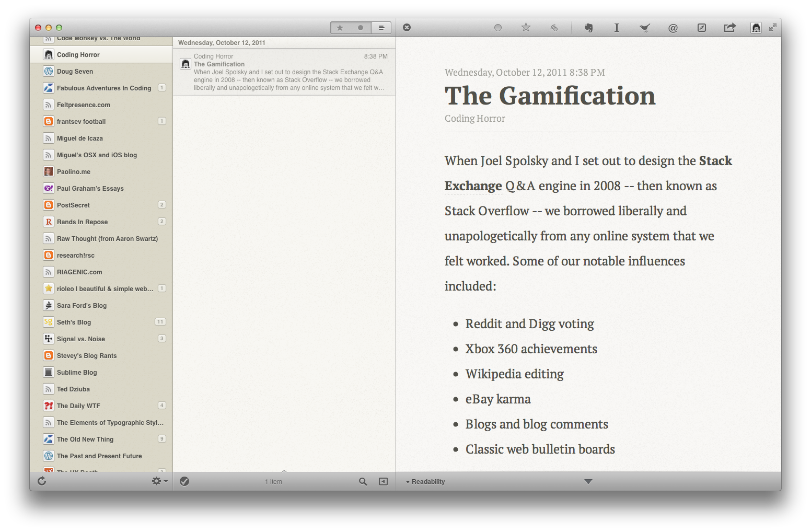Image resolution: width=811 pixels, height=532 pixels.
Task: Open Seth's Blog feed
Action: (101, 322)
